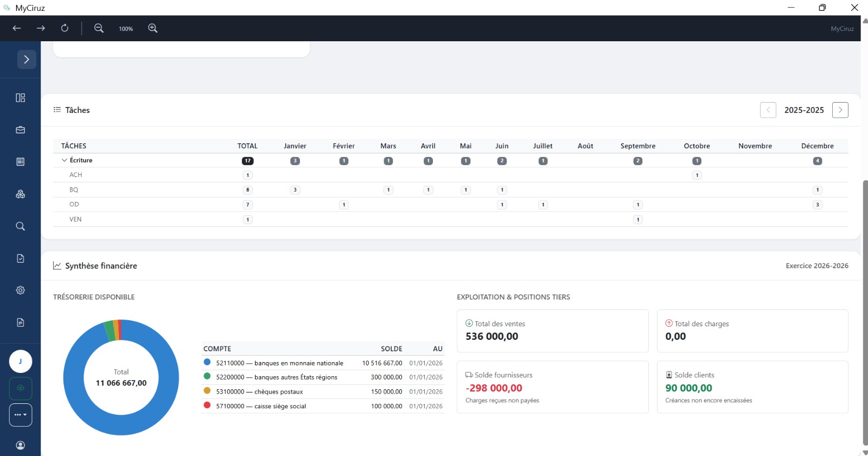Expand the sidebar with chevron button
868x456 pixels.
tap(27, 59)
